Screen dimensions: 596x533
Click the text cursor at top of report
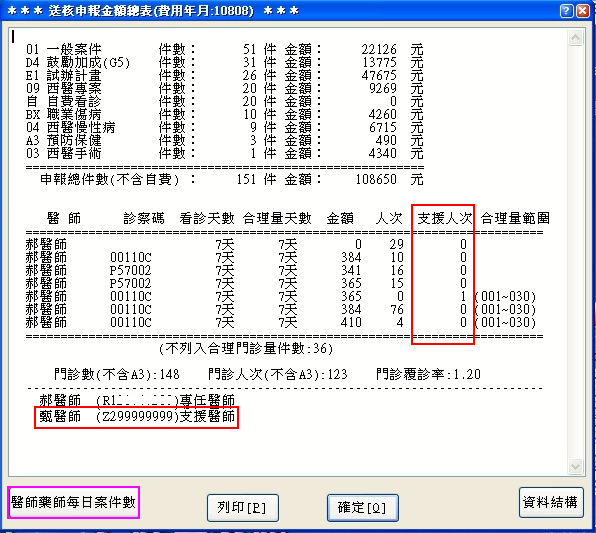click(13, 36)
